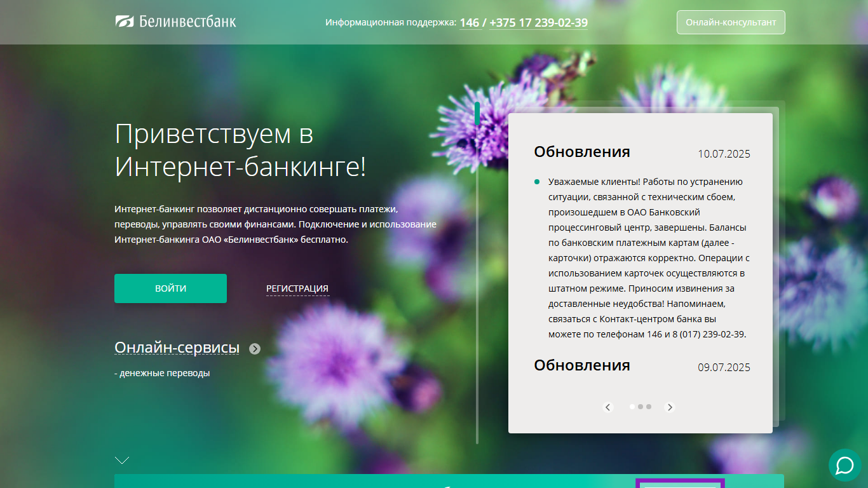Click the second Обновления heading, dated 09.07.2025
The width and height of the screenshot is (868, 488).
coord(582,365)
